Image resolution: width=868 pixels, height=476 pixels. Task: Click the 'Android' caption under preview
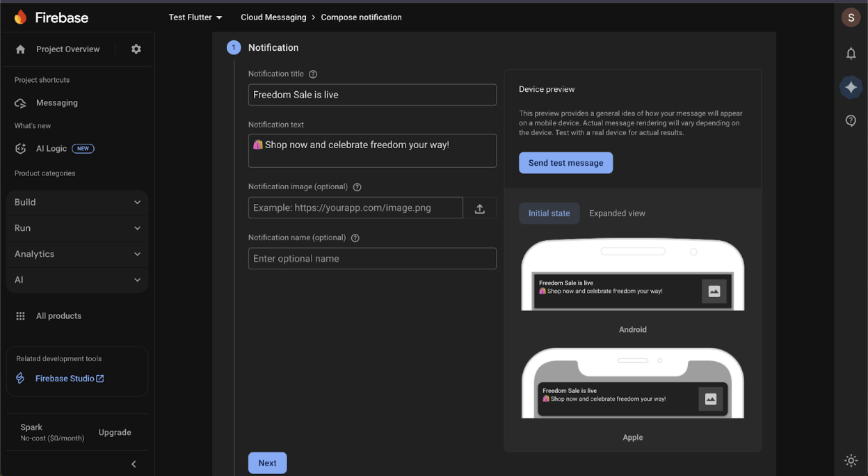point(633,330)
